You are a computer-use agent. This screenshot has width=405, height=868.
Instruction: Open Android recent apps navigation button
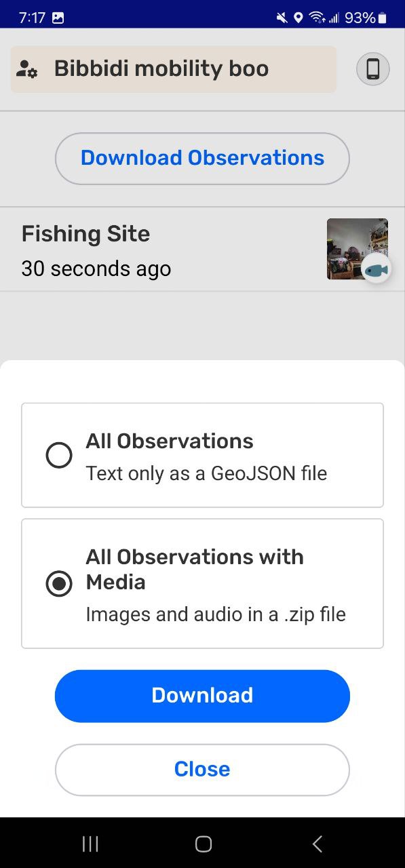click(x=90, y=844)
